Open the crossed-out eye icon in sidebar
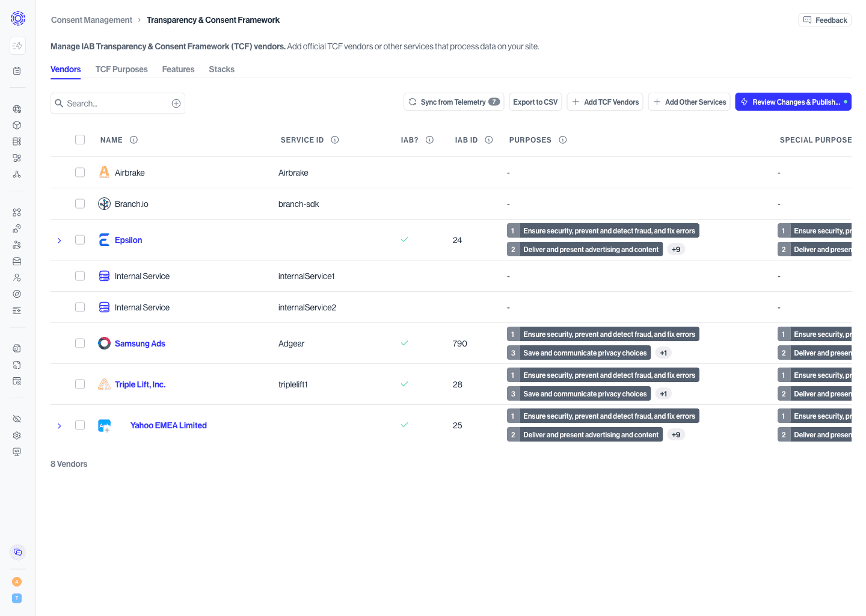 [x=17, y=419]
